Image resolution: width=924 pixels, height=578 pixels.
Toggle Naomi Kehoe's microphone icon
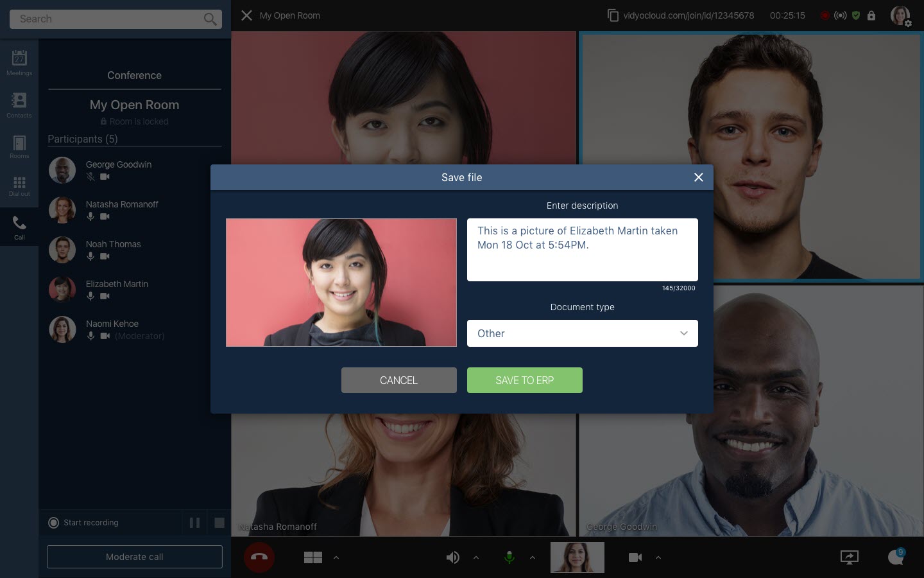[x=90, y=336]
